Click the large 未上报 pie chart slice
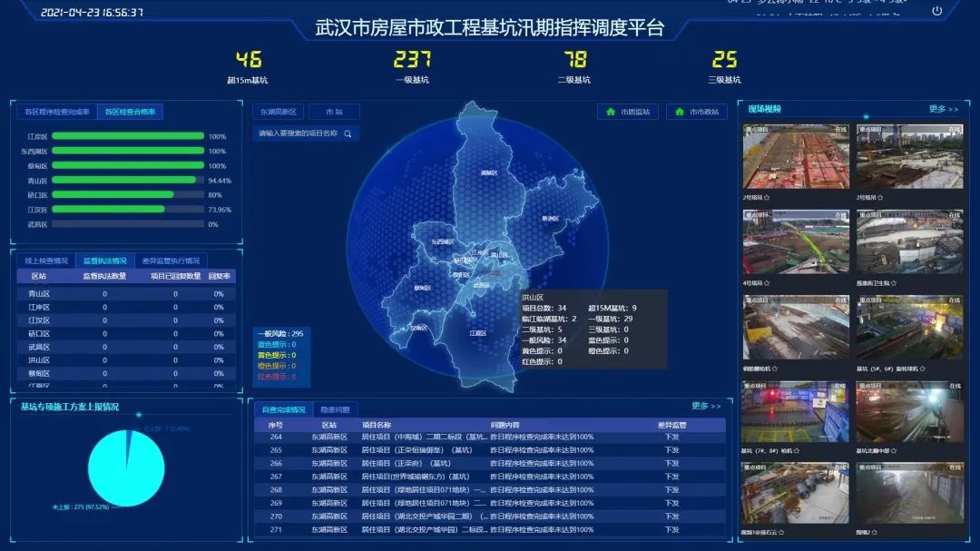The image size is (980, 551). pyautogui.click(x=125, y=470)
